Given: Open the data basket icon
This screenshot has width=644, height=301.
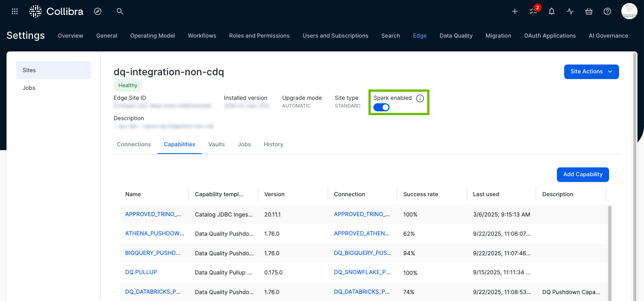Looking at the screenshot, I should point(589,12).
